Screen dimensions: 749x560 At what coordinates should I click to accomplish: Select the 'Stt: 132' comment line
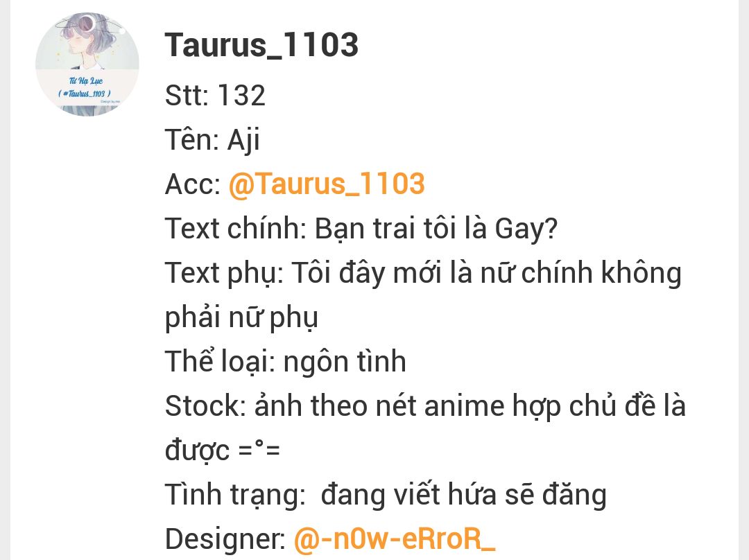pyautogui.click(x=215, y=95)
